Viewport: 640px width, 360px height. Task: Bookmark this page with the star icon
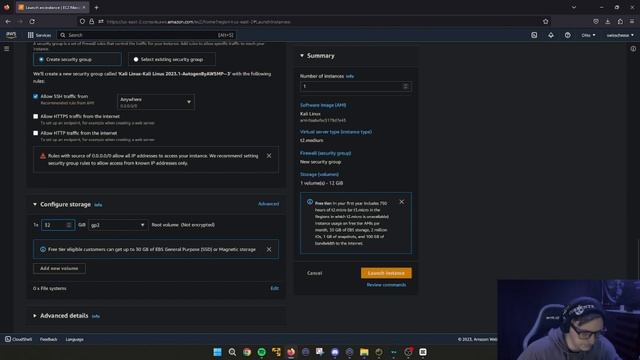click(546, 21)
